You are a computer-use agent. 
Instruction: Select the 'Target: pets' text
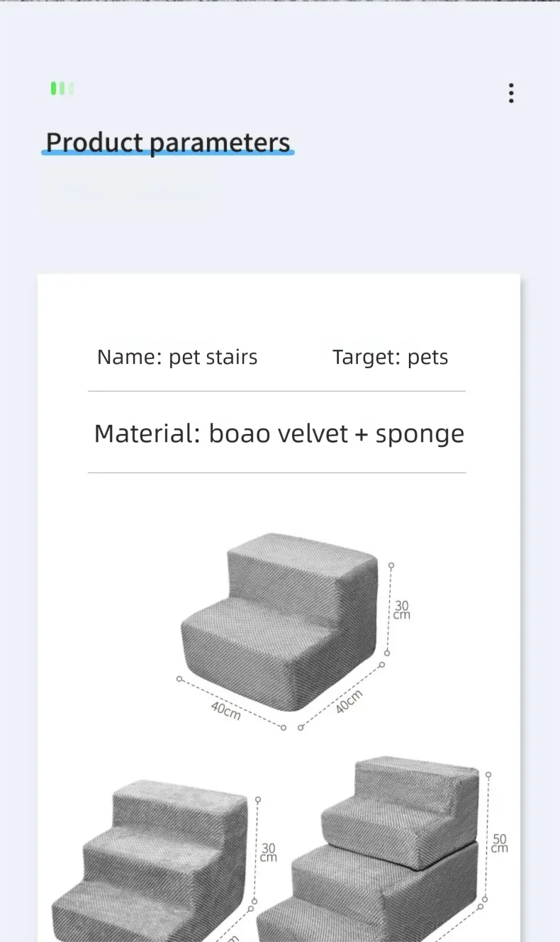pyautogui.click(x=390, y=357)
